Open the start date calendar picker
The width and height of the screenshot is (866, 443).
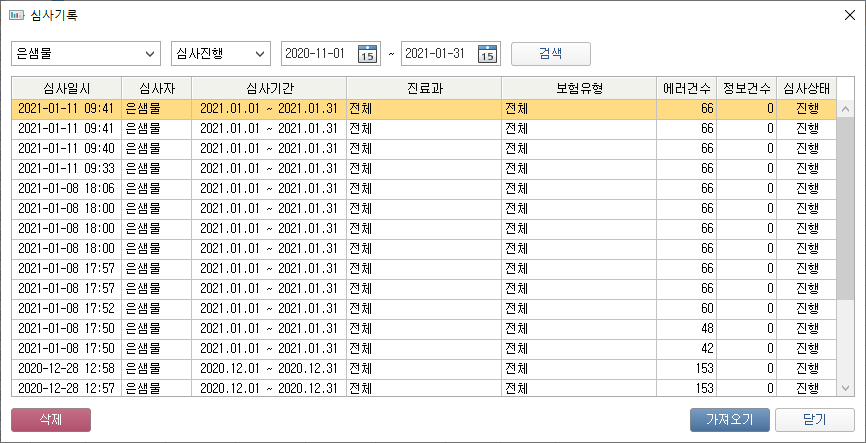(367, 54)
